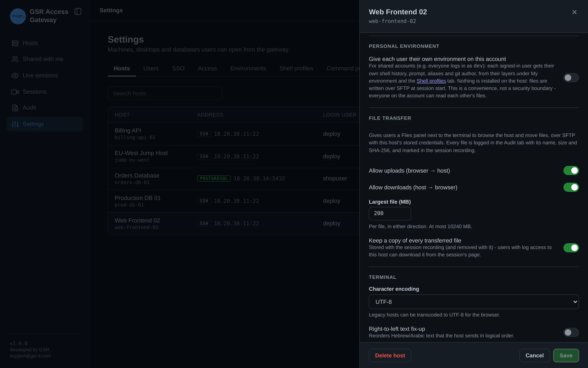Open the Character encoding dropdown
Screen dimensions: 588x368
(x=474, y=302)
